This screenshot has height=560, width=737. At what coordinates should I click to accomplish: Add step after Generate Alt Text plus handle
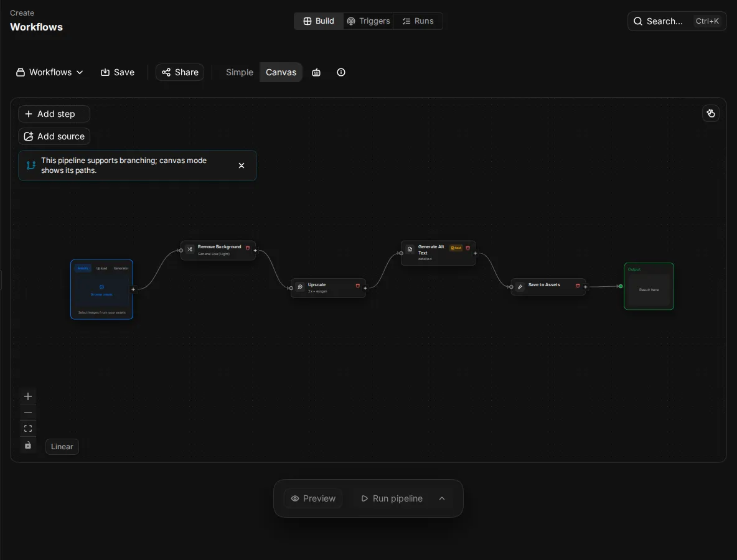tap(475, 253)
